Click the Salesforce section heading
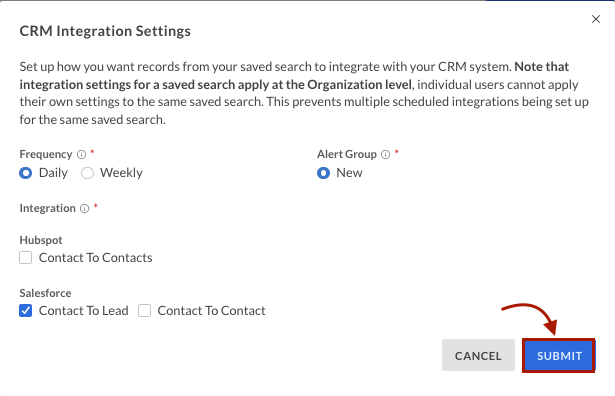The height and width of the screenshot is (396, 615). coord(45,293)
